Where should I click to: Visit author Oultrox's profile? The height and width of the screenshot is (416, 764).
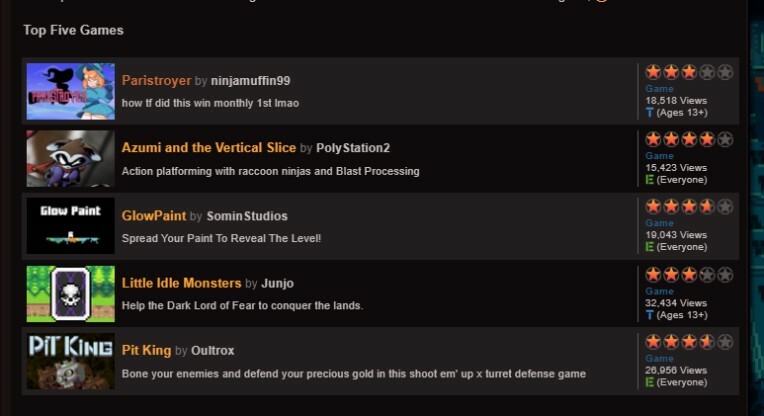(x=212, y=350)
